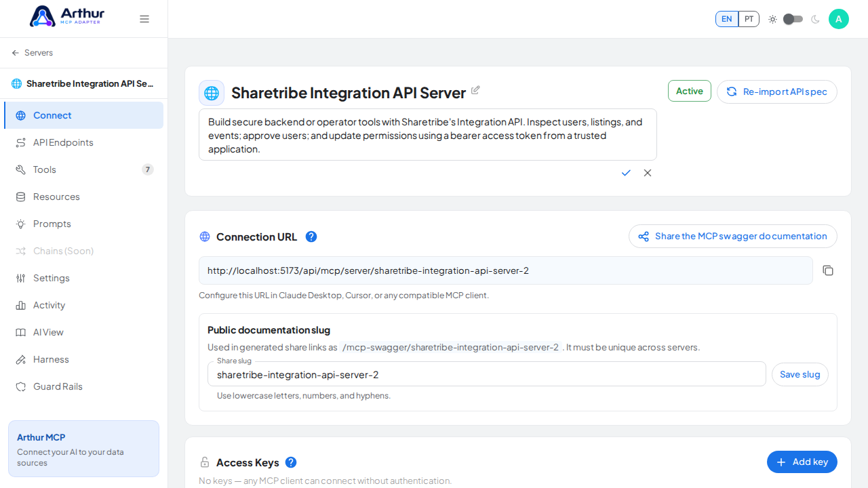Viewport: 868px width, 488px height.
Task: Share the MCP swagger documentation
Action: [733, 237]
